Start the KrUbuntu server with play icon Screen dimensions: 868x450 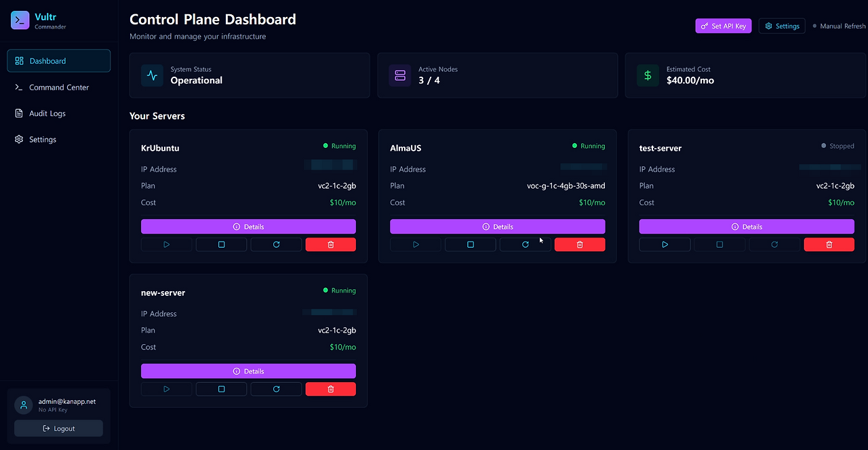click(x=166, y=244)
